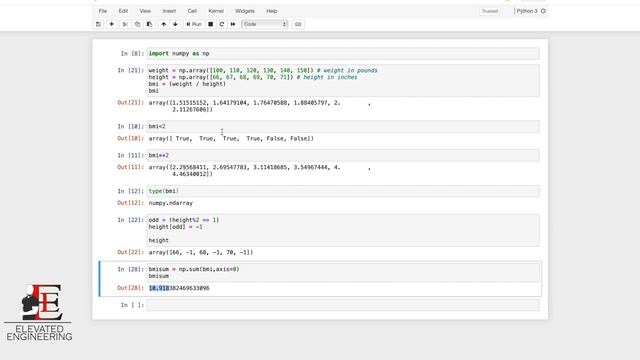Select the In [12] prompt label

131,191
